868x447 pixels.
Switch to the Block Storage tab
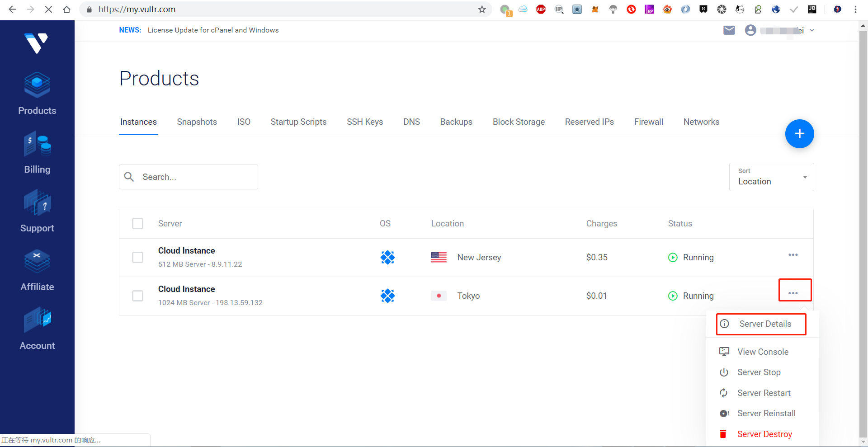click(x=519, y=122)
